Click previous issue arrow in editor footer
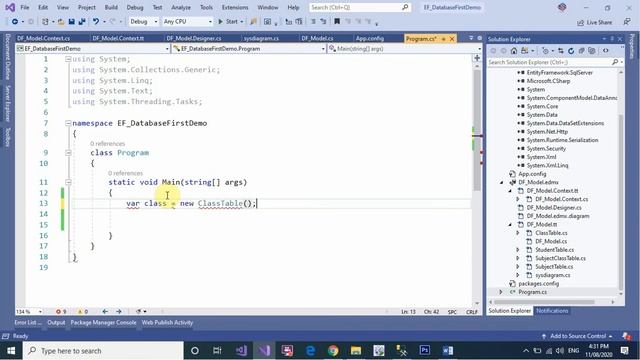Viewport: 640px width, 360px height. pyautogui.click(x=105, y=311)
